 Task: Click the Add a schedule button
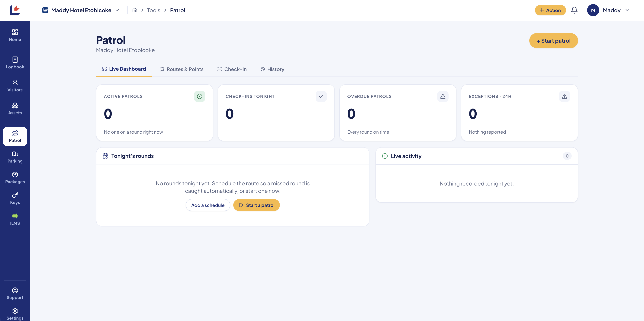[x=208, y=205]
